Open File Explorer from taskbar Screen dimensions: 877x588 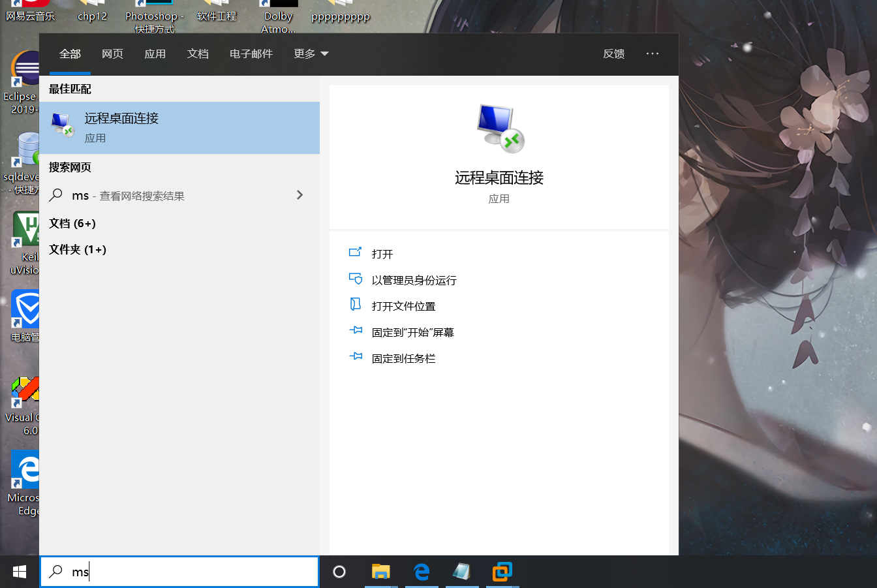pyautogui.click(x=380, y=572)
